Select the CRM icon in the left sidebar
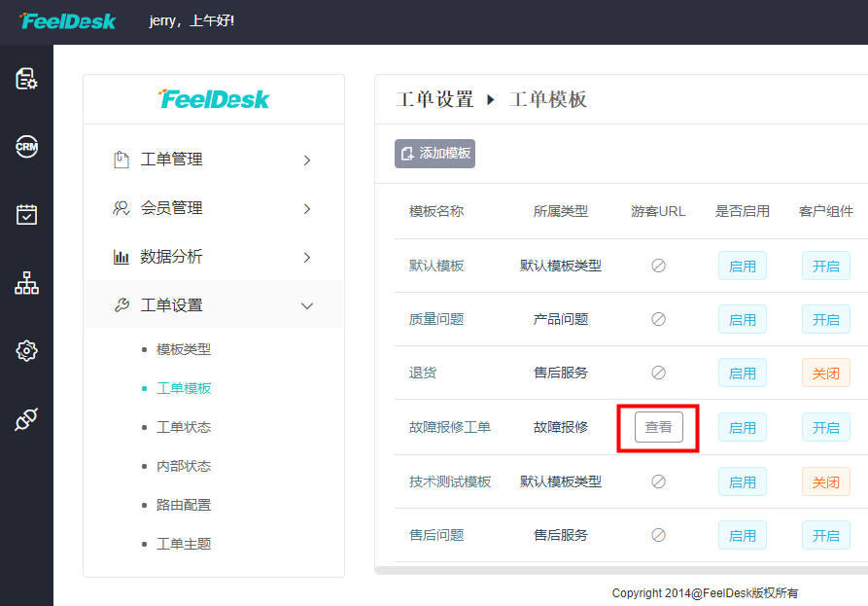 pos(26,146)
